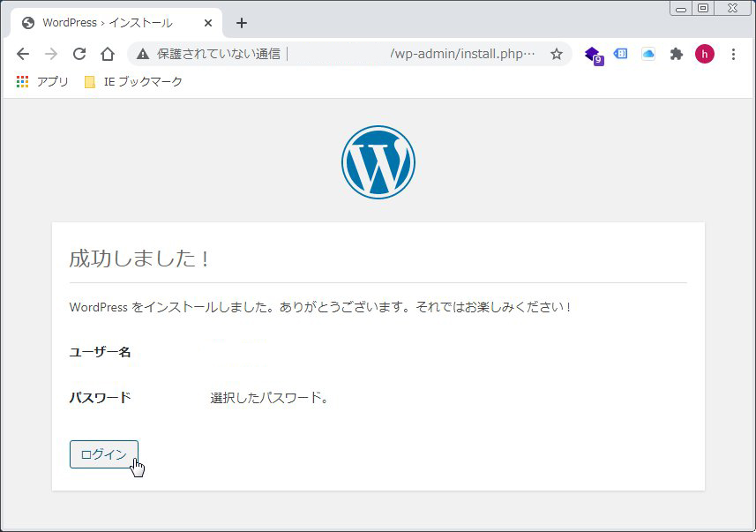Image resolution: width=756 pixels, height=532 pixels.
Task: Click the ユーザー名 label
Action: point(100,352)
